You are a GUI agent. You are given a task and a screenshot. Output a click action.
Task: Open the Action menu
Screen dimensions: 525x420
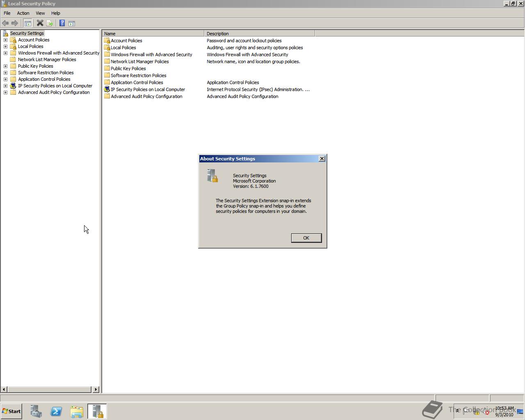pyautogui.click(x=23, y=13)
